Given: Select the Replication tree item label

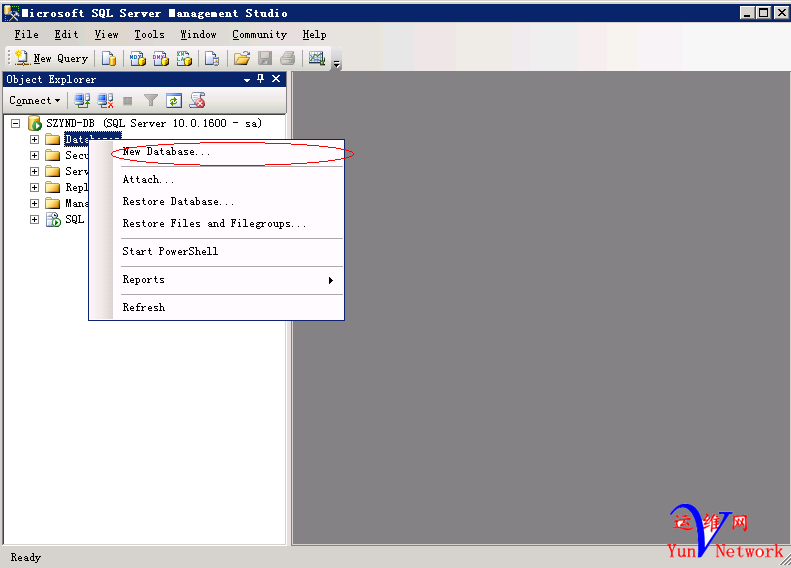Looking at the screenshot, I should pos(77,187).
